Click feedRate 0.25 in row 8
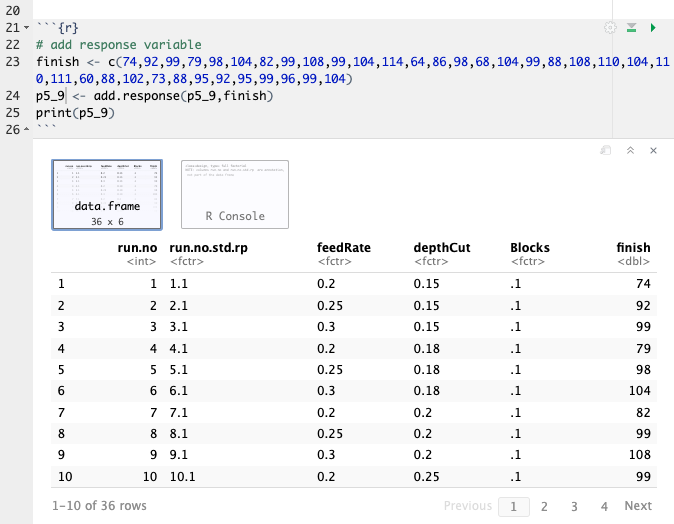 (330, 434)
